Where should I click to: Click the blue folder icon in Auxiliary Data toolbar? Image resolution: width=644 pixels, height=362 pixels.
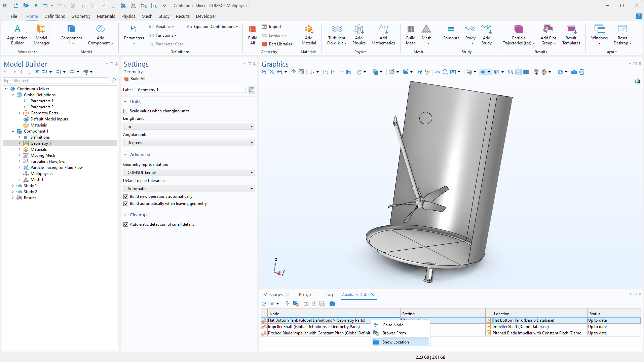click(332, 304)
